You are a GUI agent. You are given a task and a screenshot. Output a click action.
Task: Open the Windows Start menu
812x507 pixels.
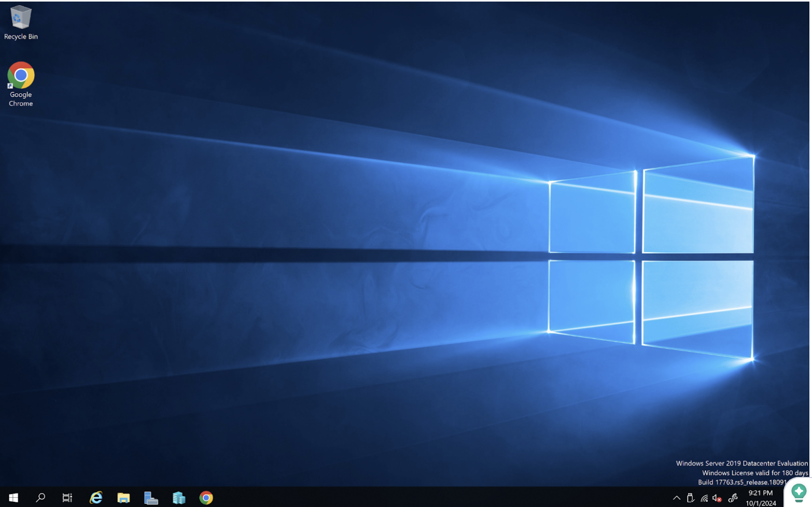(x=13, y=498)
